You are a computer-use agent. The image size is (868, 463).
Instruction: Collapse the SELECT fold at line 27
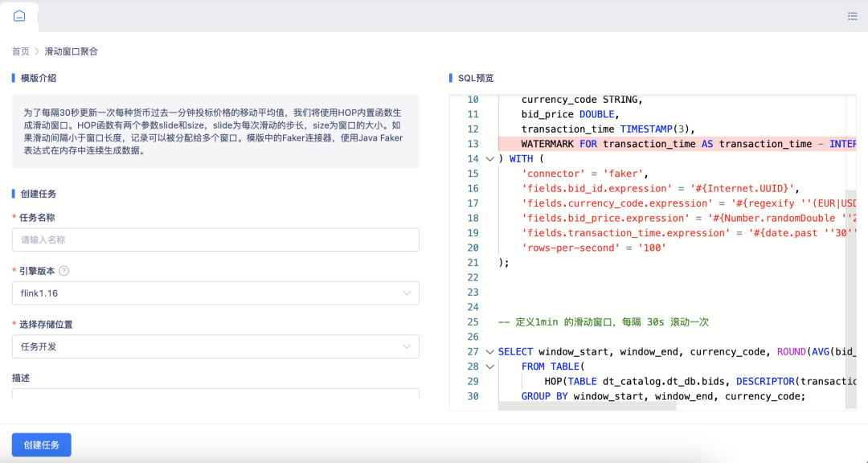[x=489, y=351]
